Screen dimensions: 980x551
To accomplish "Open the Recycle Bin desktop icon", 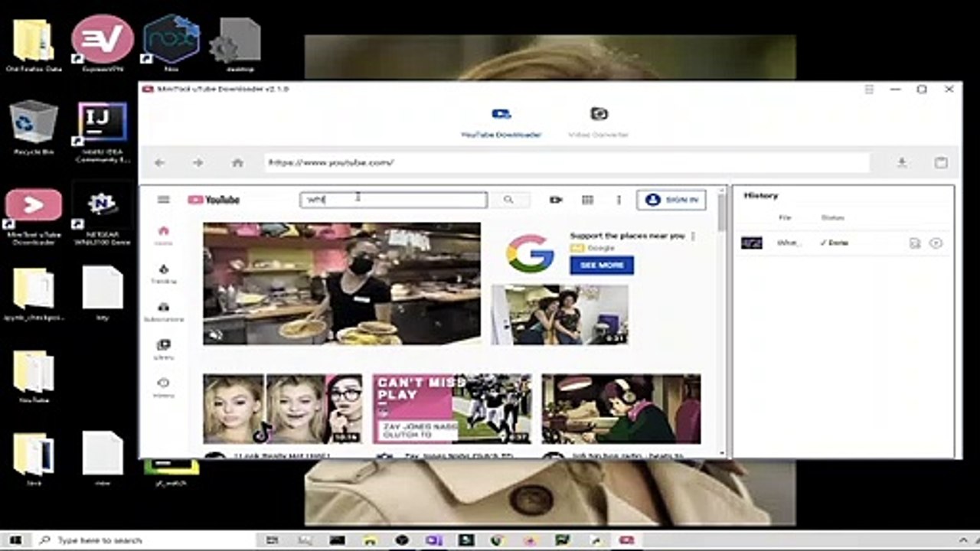I will [x=34, y=128].
